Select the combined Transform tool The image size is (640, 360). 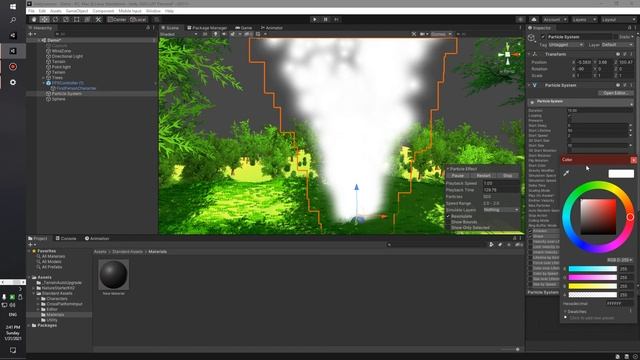coord(87,19)
